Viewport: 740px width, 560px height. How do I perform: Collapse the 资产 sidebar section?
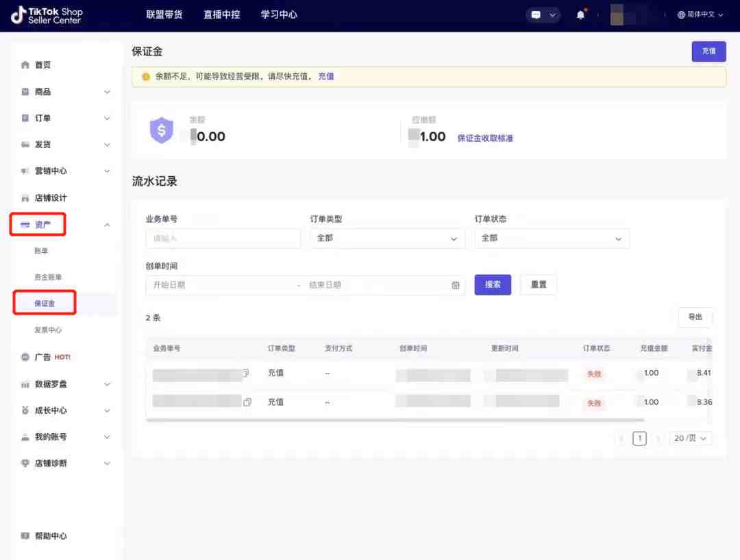107,225
